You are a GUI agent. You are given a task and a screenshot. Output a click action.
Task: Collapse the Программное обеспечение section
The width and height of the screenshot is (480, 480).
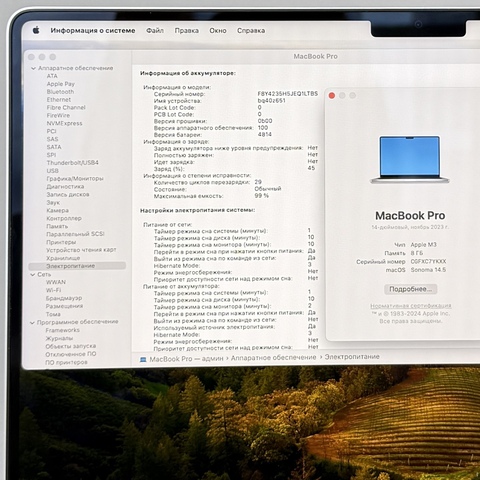(32, 323)
